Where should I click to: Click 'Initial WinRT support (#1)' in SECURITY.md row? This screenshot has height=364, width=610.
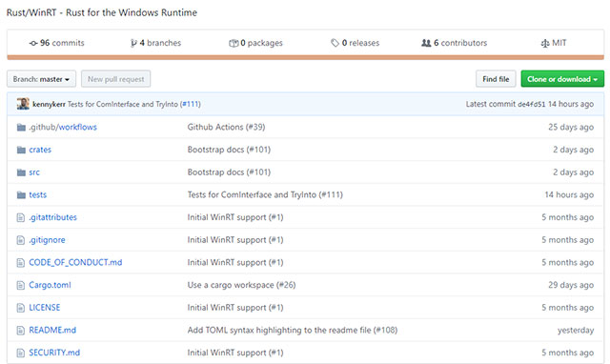tap(235, 353)
